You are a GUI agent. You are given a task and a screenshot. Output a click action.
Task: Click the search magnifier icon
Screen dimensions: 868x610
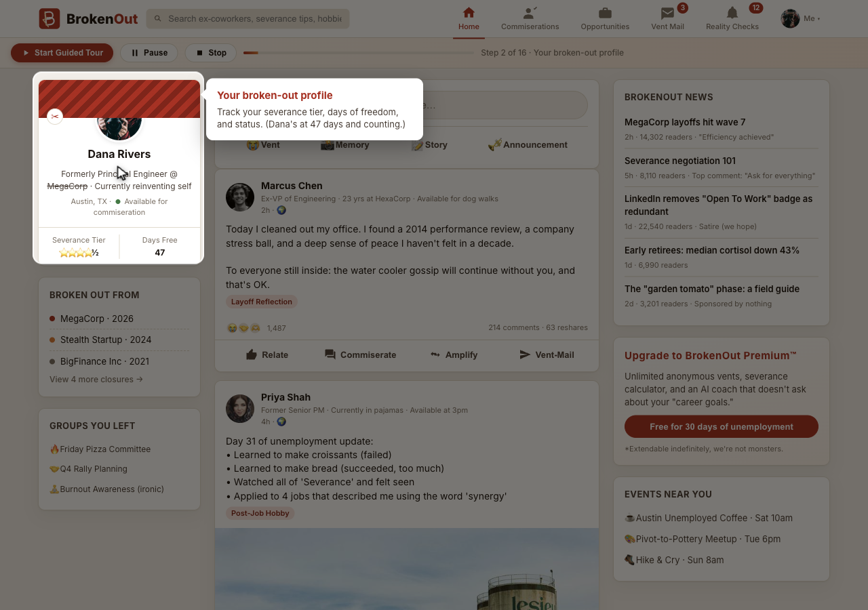coord(158,18)
